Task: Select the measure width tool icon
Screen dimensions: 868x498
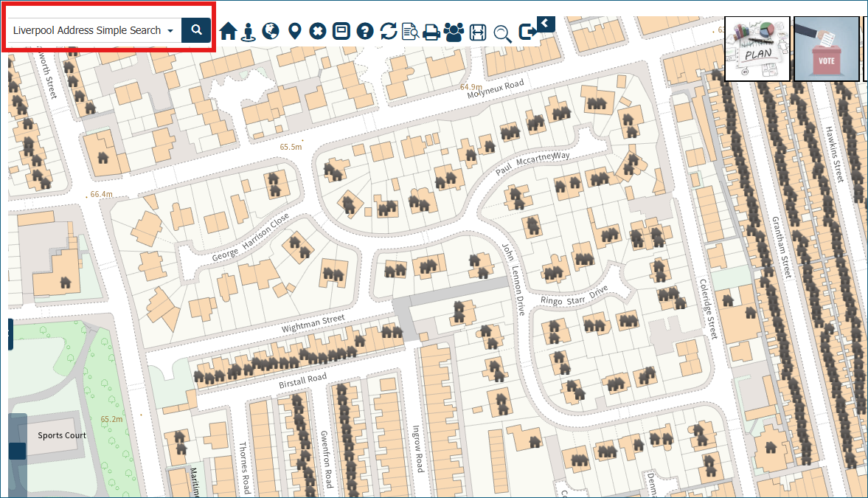Action: click(478, 32)
